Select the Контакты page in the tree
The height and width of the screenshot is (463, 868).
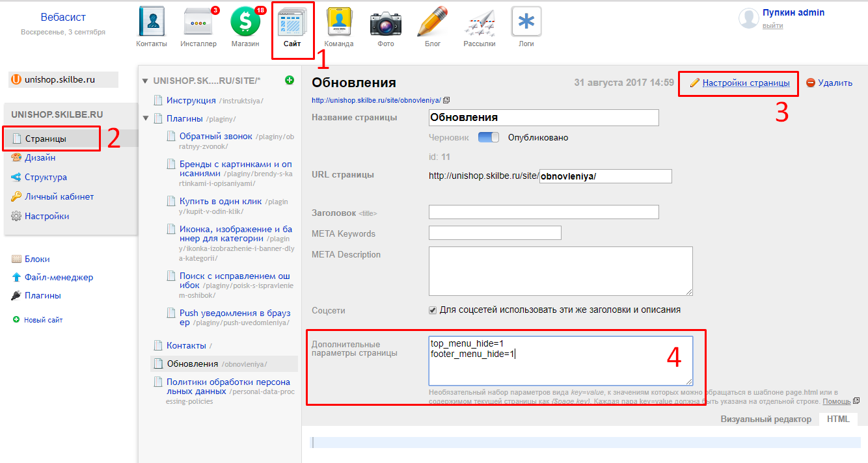coord(186,345)
